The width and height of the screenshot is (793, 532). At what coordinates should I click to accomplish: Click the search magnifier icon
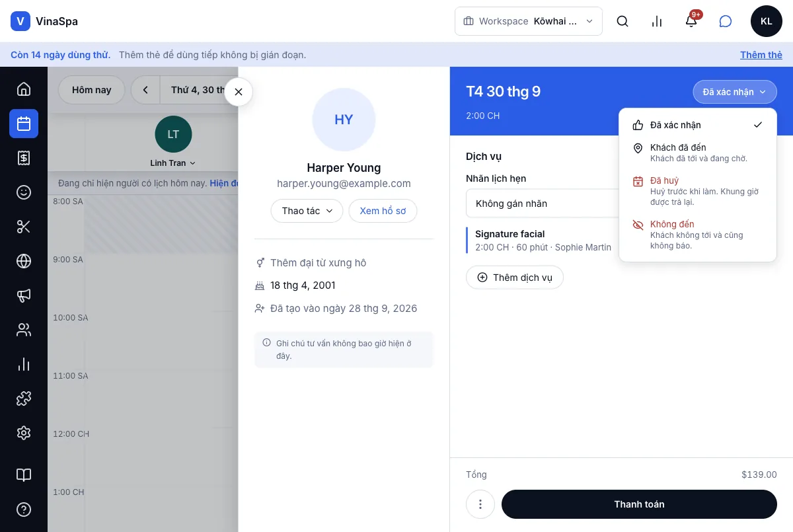click(x=623, y=21)
